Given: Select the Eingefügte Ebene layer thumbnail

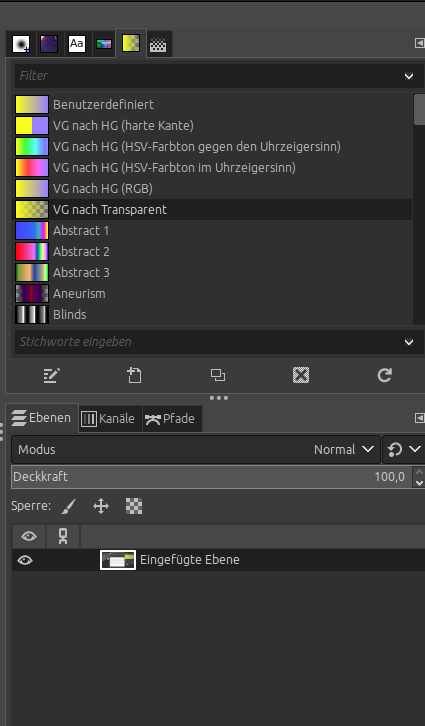Looking at the screenshot, I should coord(118,560).
